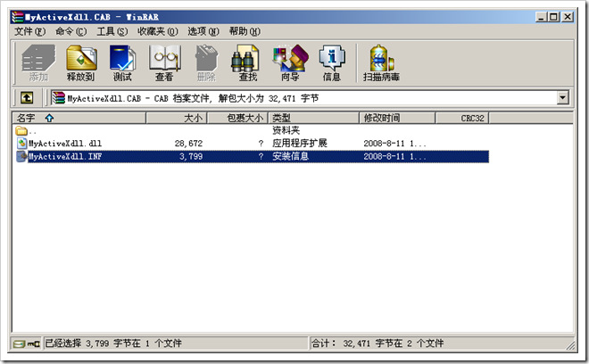Run the 测试 (Test) archive tool
This screenshot has width=589, height=364.
pyautogui.click(x=122, y=62)
